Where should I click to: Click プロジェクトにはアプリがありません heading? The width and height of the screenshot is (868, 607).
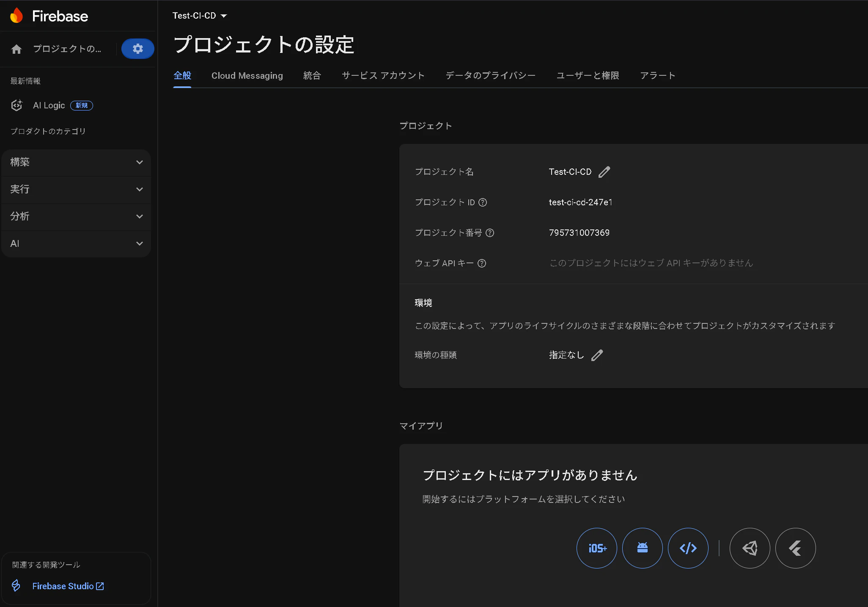[530, 475]
